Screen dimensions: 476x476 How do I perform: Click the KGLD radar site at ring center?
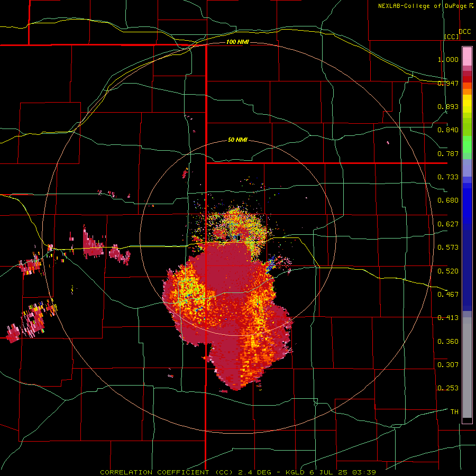pyautogui.click(x=239, y=239)
